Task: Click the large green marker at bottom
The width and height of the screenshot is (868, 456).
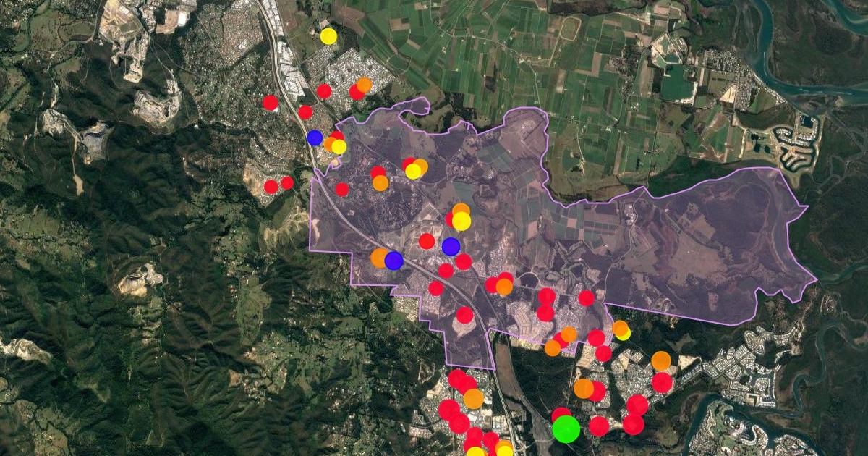Action: [x=566, y=428]
